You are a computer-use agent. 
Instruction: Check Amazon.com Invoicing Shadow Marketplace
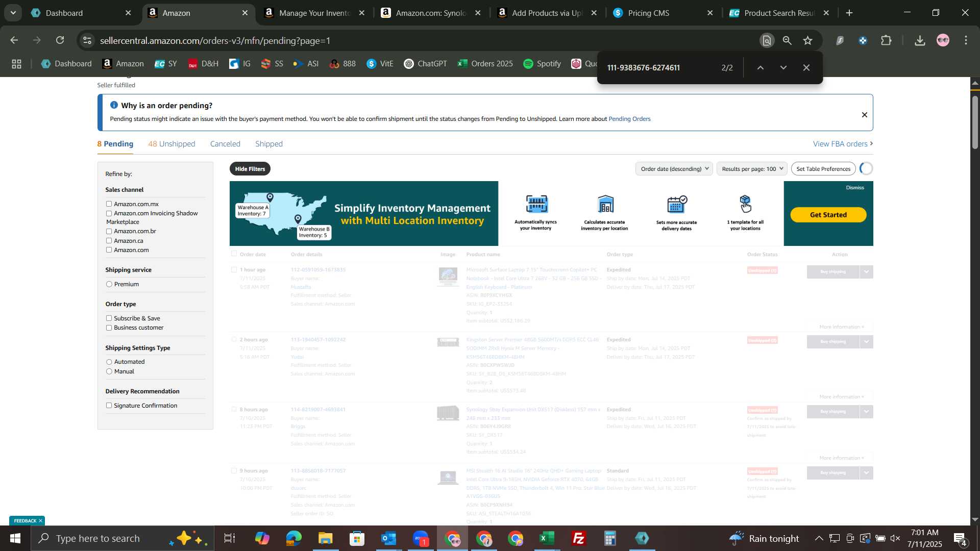click(x=109, y=214)
